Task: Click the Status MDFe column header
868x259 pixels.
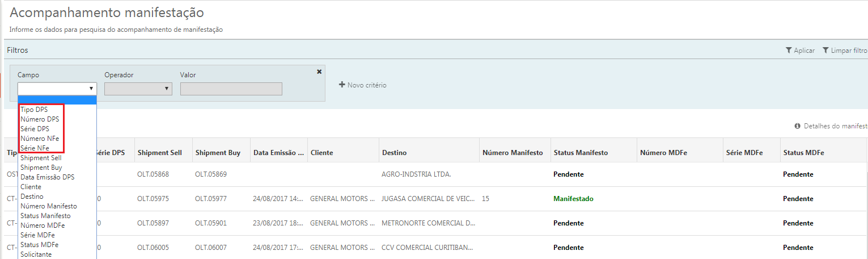Action: (803, 153)
